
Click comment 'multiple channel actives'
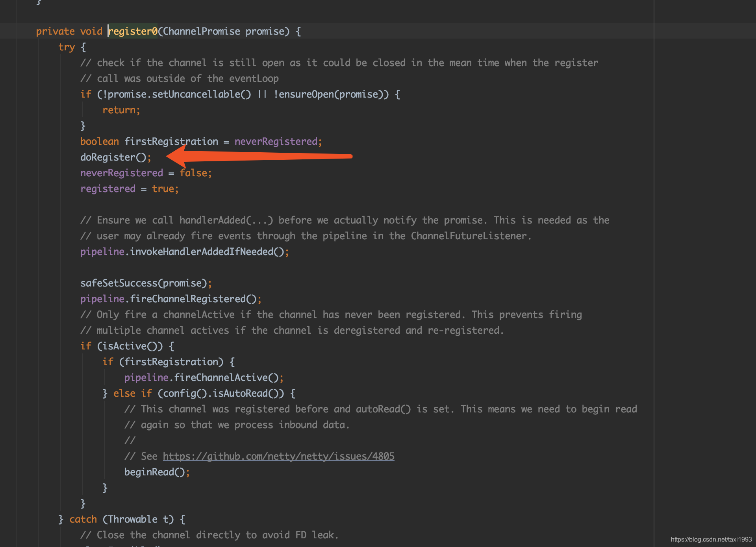pos(292,331)
